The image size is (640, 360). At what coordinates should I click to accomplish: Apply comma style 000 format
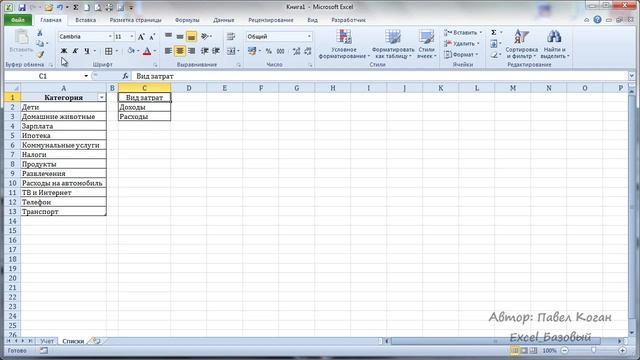point(280,51)
